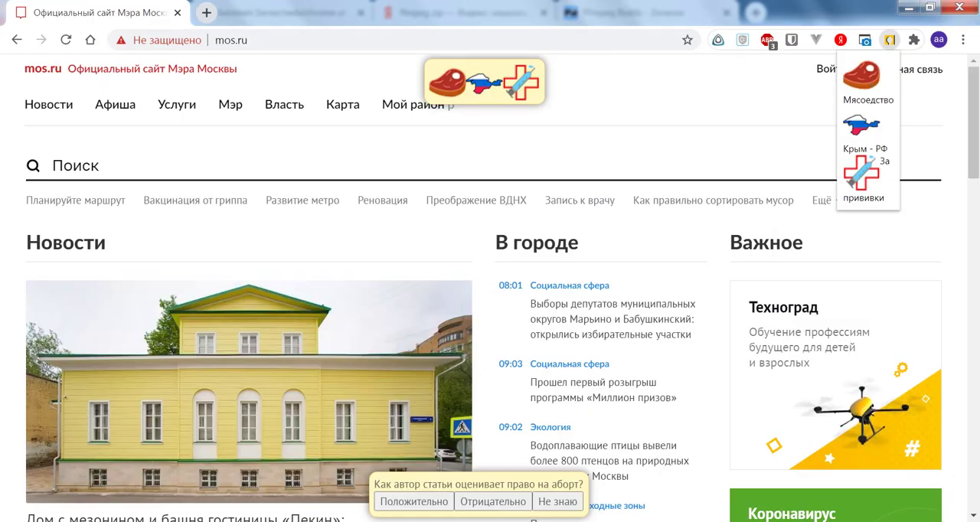This screenshot has height=522, width=980.
Task: Select the Crimea map icon in the popup
Action: pos(861,124)
